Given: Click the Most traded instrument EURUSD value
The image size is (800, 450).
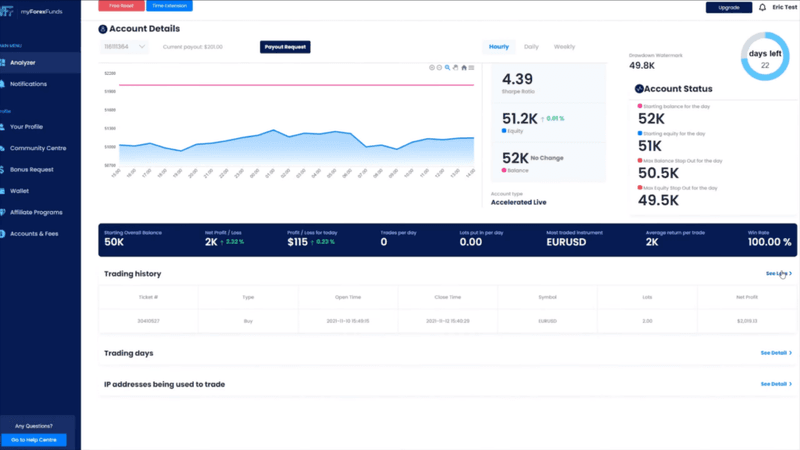Looking at the screenshot, I should point(566,242).
